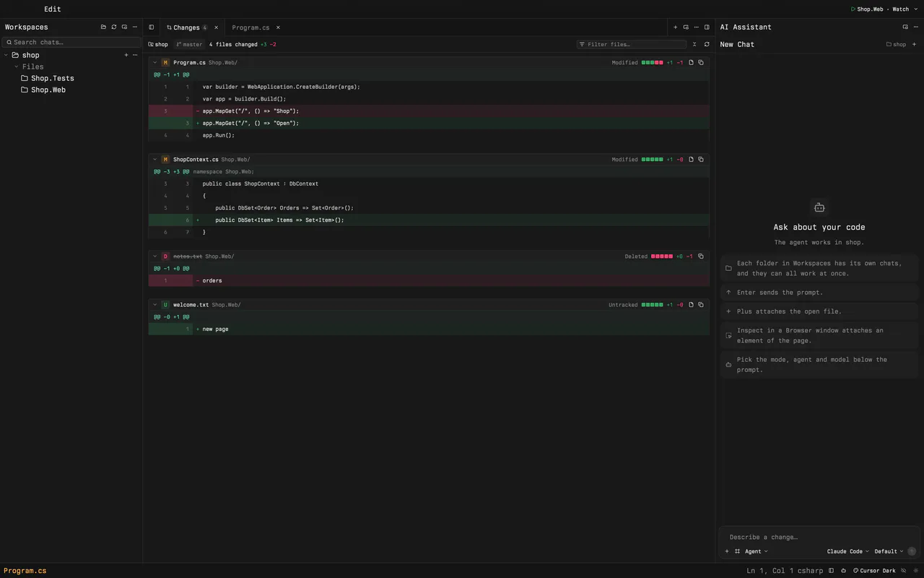Copy icon on Program.cs diff header
Viewport: 924px width, 578px height.
pos(701,63)
